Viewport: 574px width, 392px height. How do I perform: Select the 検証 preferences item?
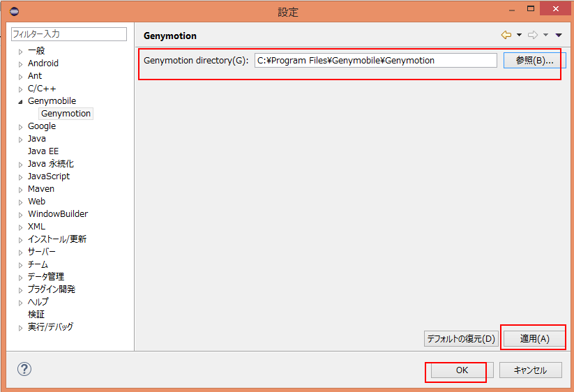click(x=36, y=315)
